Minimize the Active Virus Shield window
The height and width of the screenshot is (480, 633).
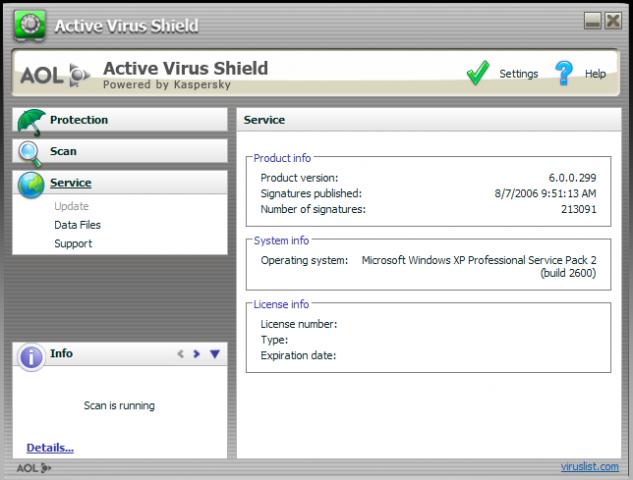coord(592,21)
